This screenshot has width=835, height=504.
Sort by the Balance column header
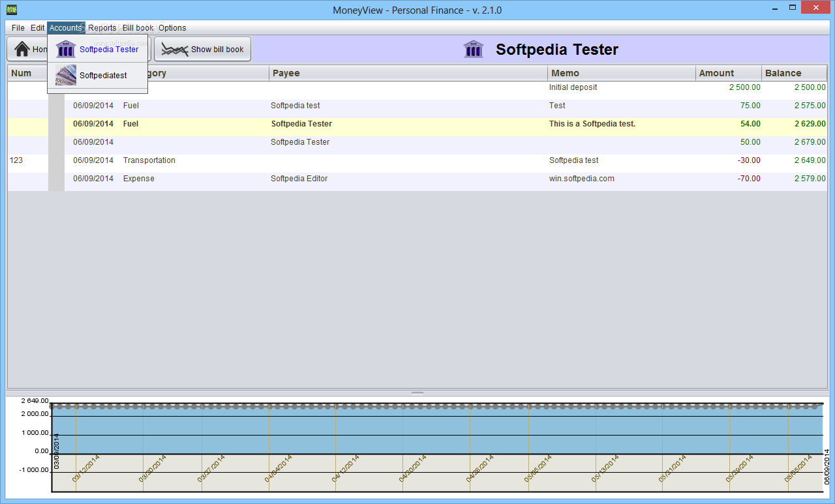[795, 73]
